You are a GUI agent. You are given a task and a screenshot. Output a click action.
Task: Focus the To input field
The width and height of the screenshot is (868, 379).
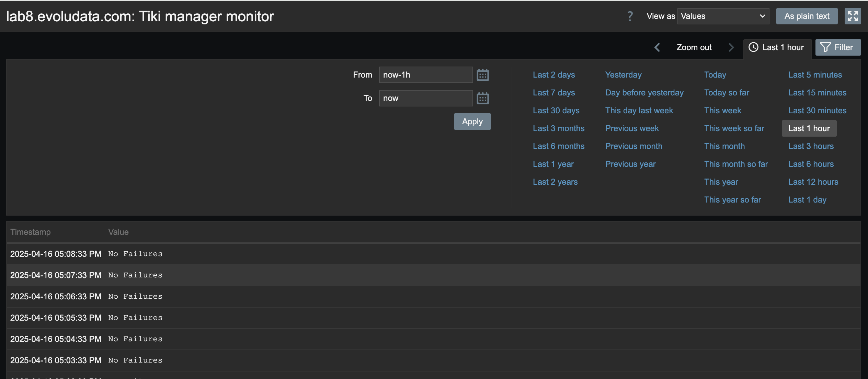pos(426,98)
